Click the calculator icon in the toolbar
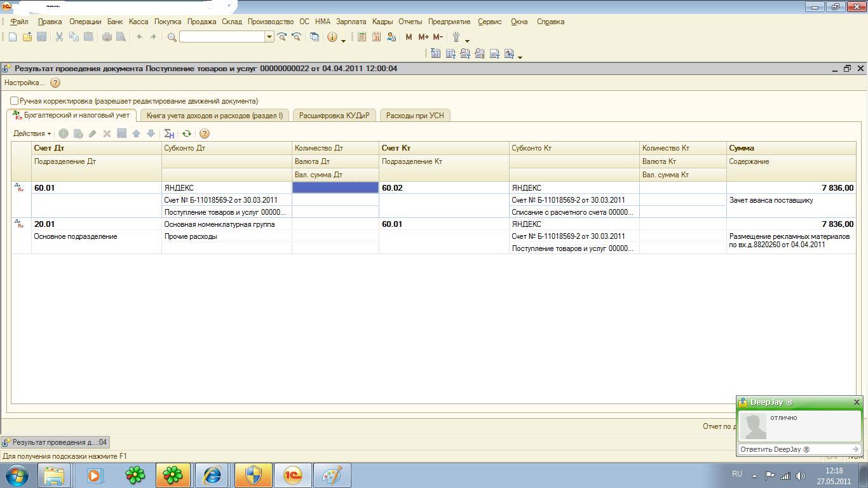Screen dimensions: 868x488 coord(362,37)
